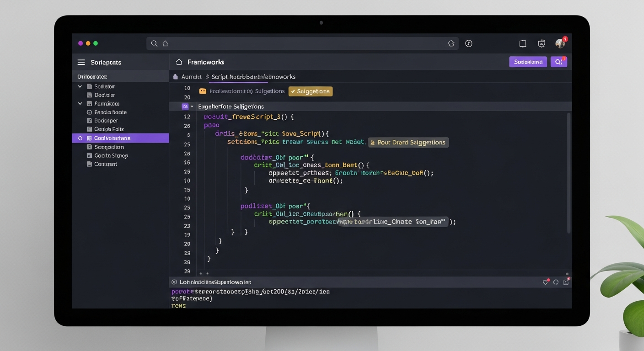Open the hamburger menu beside Sorlepunts
The height and width of the screenshot is (351, 644).
coord(81,62)
